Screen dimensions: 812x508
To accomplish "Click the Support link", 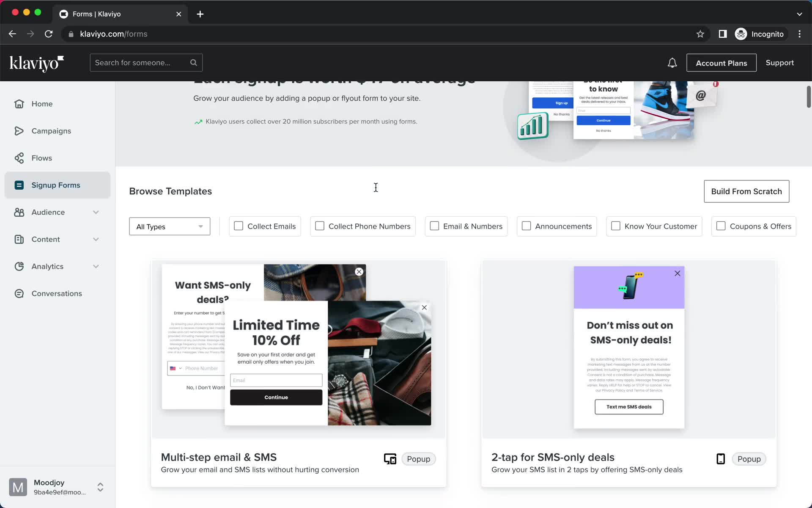I will click(779, 63).
